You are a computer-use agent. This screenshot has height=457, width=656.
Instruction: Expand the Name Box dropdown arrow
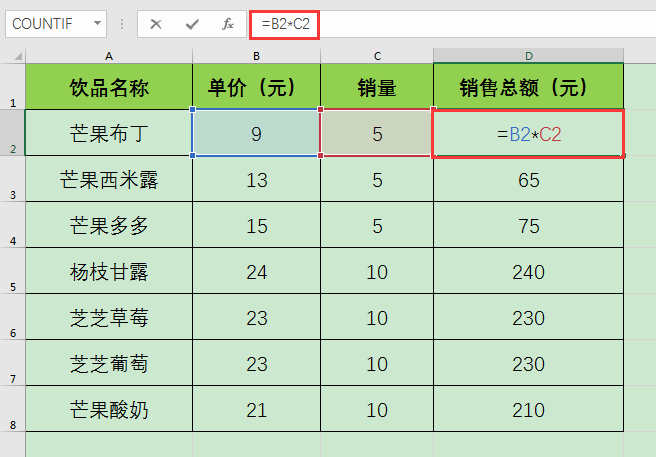coord(97,23)
